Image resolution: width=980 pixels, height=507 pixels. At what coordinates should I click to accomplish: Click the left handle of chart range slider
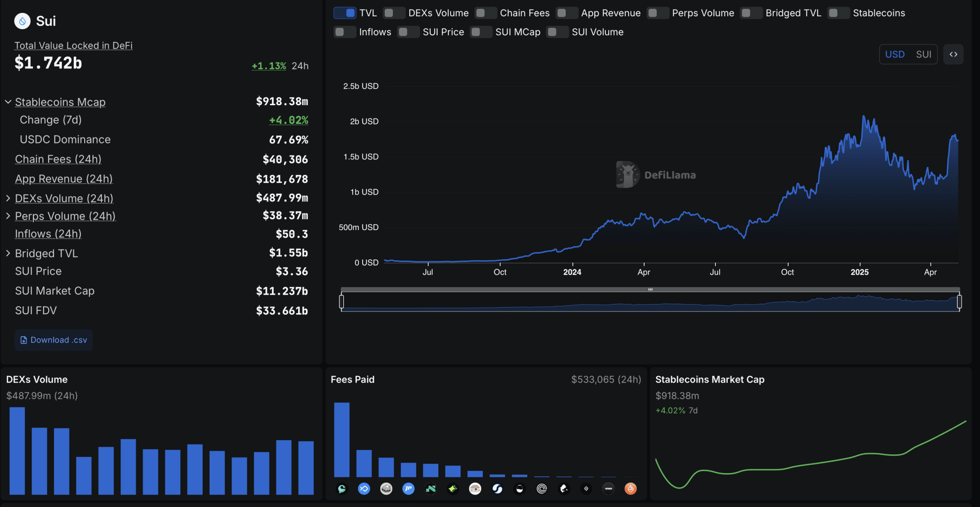coord(341,302)
